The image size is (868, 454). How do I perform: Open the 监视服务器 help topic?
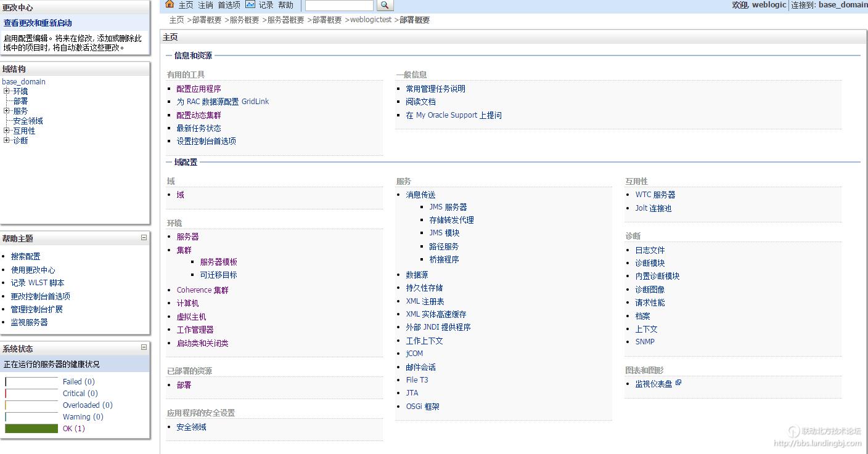coord(28,322)
